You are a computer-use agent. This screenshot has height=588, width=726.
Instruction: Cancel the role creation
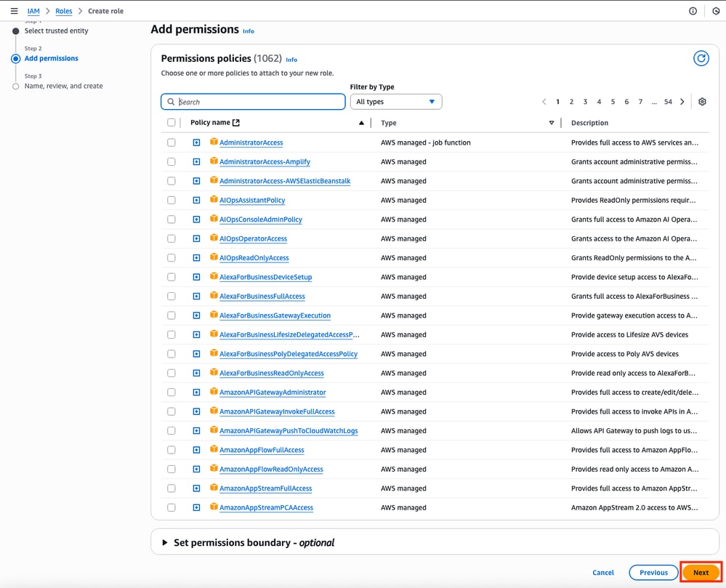(x=603, y=573)
